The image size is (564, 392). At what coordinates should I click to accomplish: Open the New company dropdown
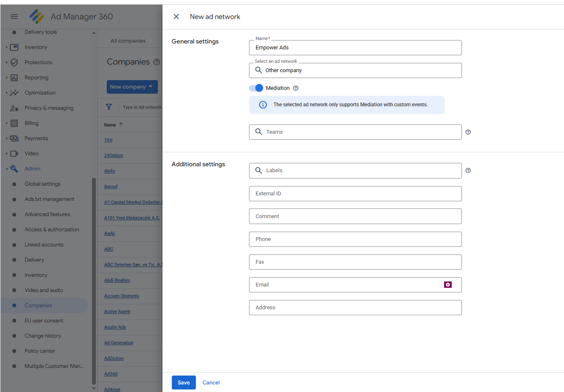pyautogui.click(x=132, y=87)
